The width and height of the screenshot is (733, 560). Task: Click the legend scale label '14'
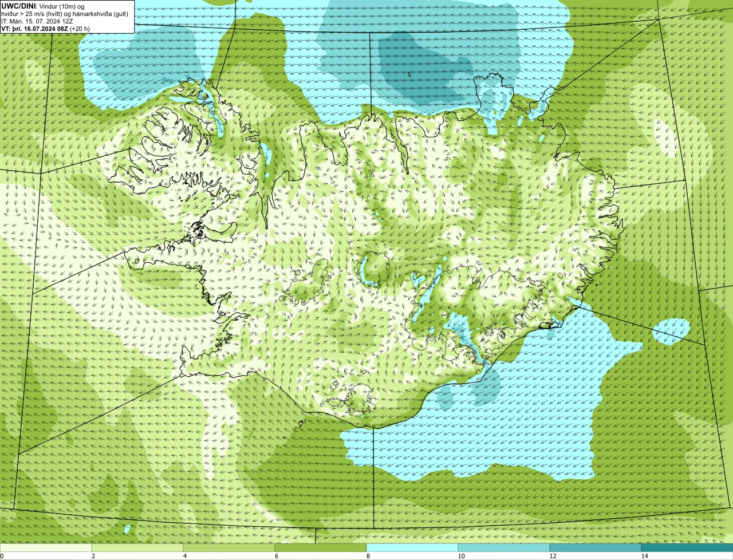coord(644,555)
